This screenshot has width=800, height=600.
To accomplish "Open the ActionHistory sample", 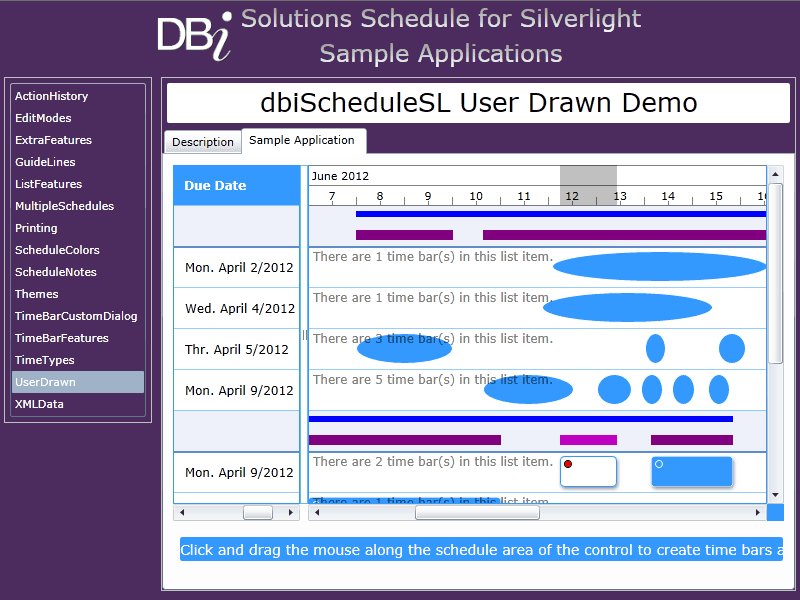I will [x=78, y=96].
